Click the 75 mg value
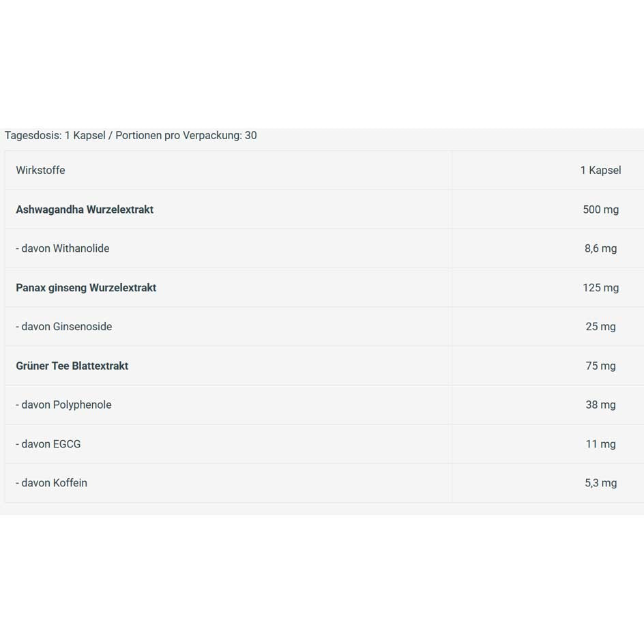 tap(600, 366)
